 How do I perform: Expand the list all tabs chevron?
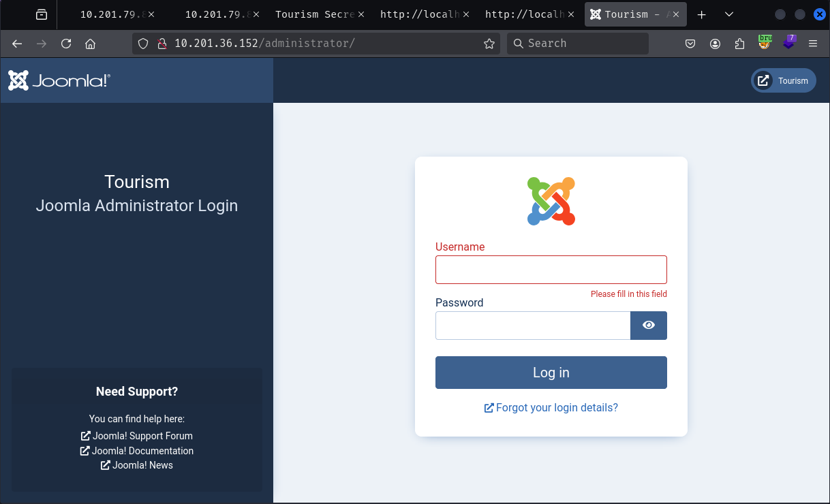(x=729, y=14)
